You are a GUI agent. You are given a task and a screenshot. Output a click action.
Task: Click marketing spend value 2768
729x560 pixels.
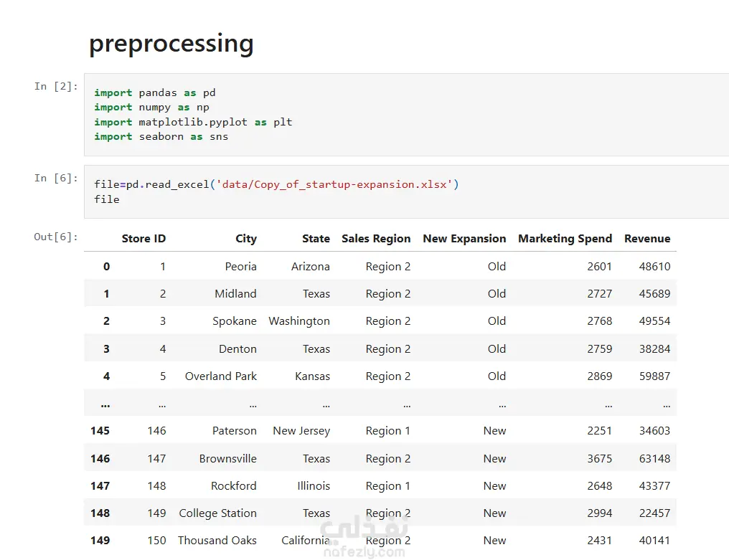tap(600, 321)
